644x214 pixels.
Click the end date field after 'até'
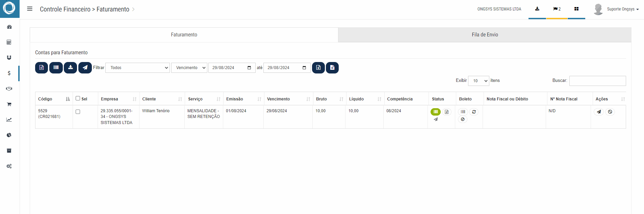tap(287, 68)
